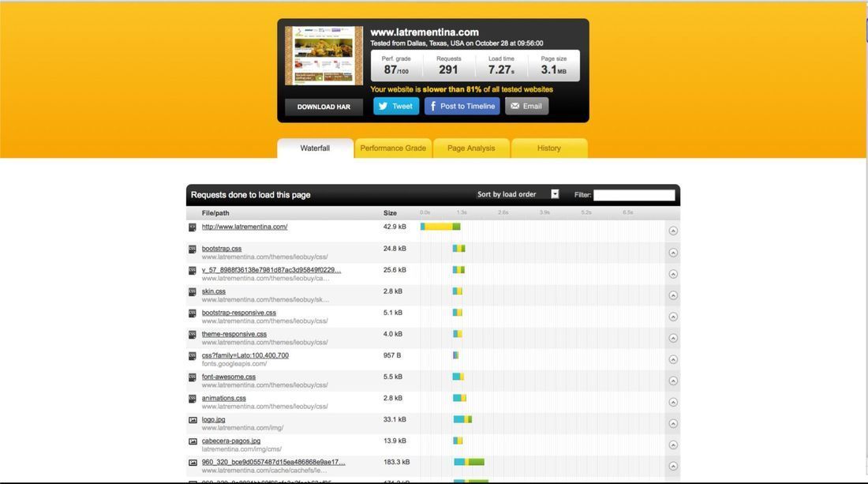This screenshot has width=868, height=484.
Task: Open the theme-responsive.css link
Action: [x=234, y=334]
